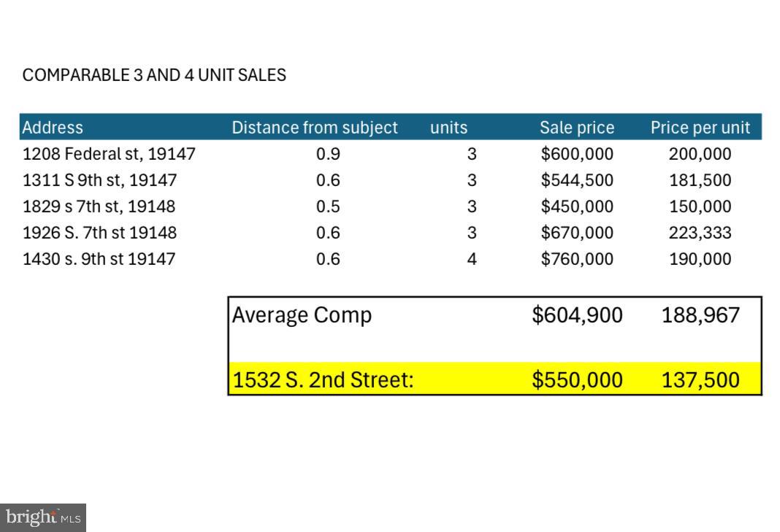780x532 pixels.
Task: Select the Address column header
Action: click(53, 128)
